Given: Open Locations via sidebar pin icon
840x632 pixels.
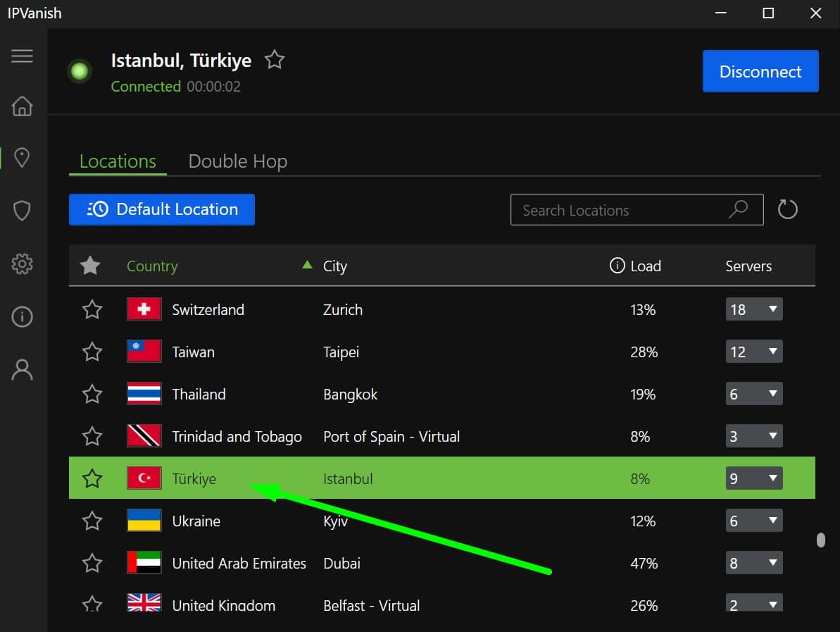Looking at the screenshot, I should [22, 158].
